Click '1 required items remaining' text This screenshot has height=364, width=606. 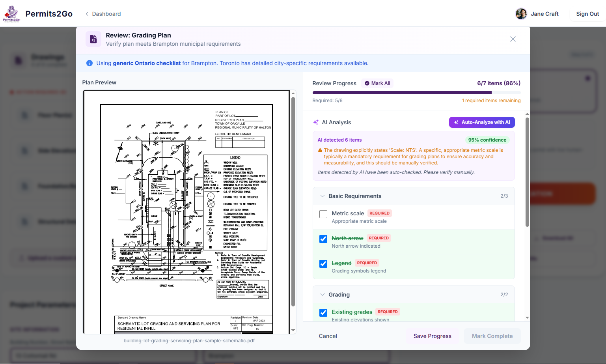491,101
